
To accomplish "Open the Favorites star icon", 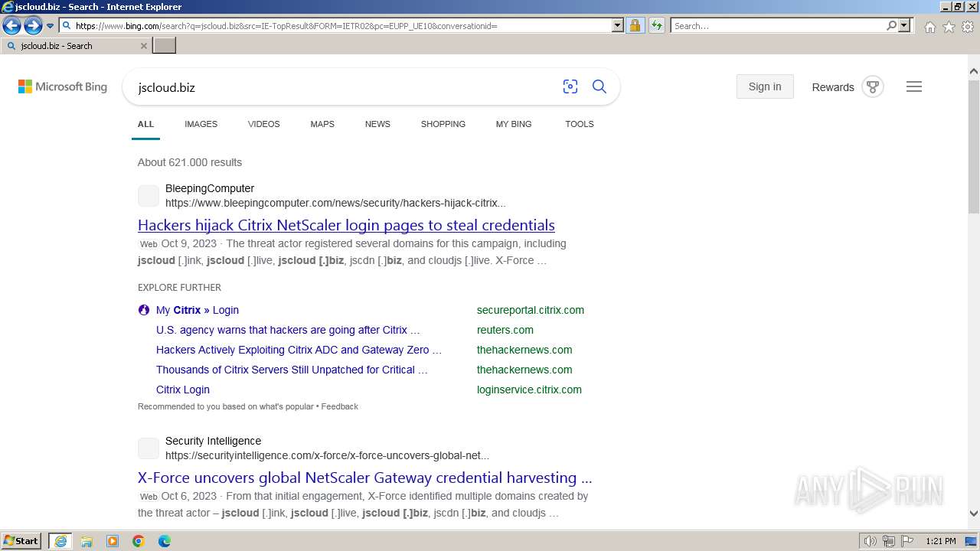I will (x=949, y=27).
